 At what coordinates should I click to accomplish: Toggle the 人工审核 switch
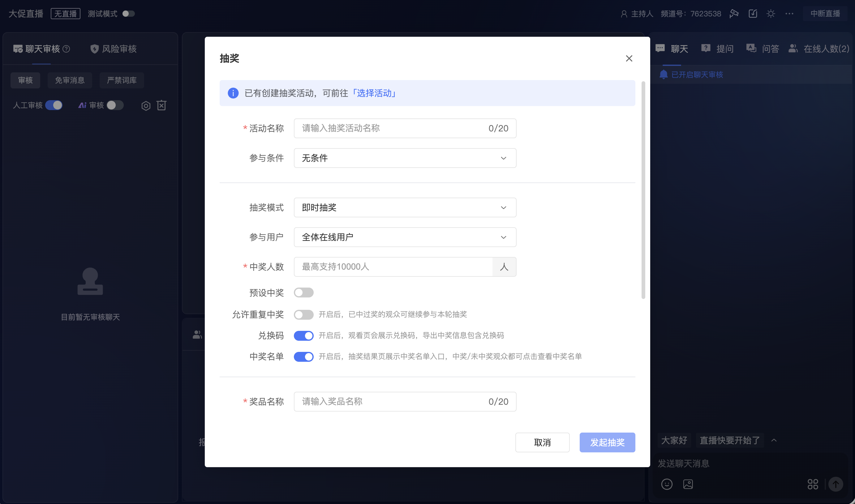tap(54, 105)
